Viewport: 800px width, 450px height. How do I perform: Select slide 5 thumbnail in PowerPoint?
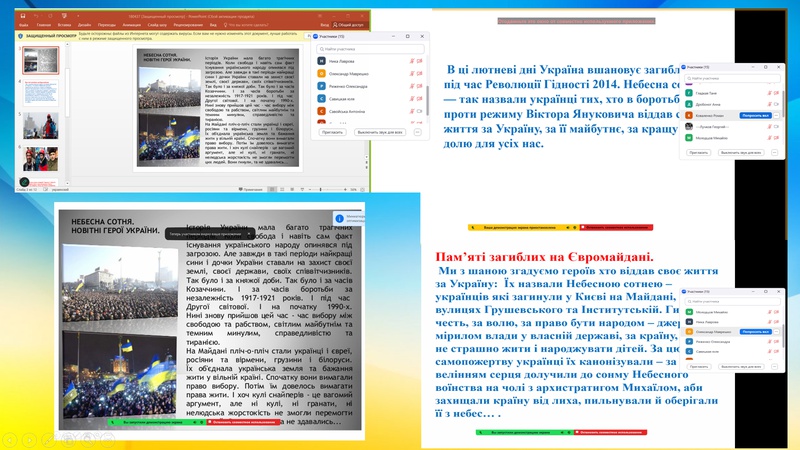coord(41,126)
